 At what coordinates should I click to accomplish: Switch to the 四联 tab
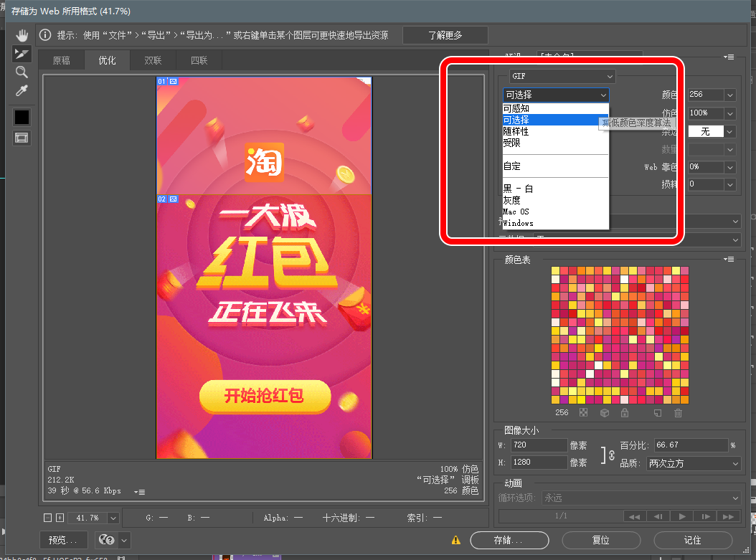(199, 60)
